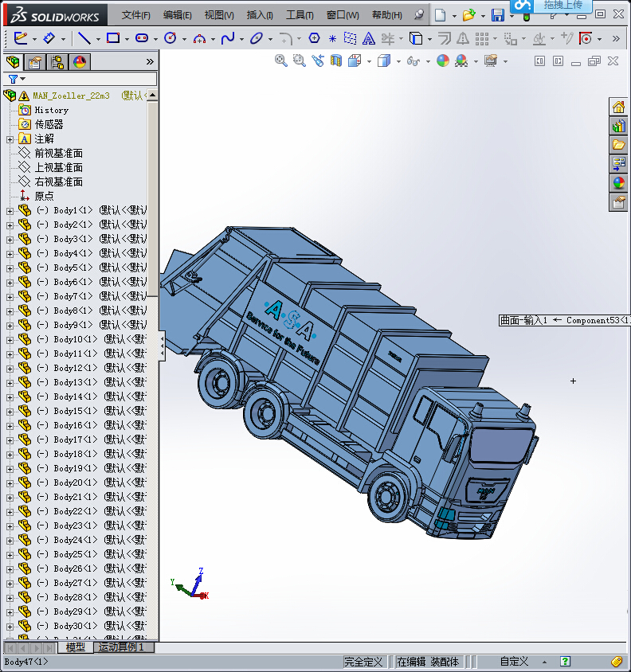The width and height of the screenshot is (631, 672).
Task: Click the 拖拽上传 upload button
Action: pos(562,6)
